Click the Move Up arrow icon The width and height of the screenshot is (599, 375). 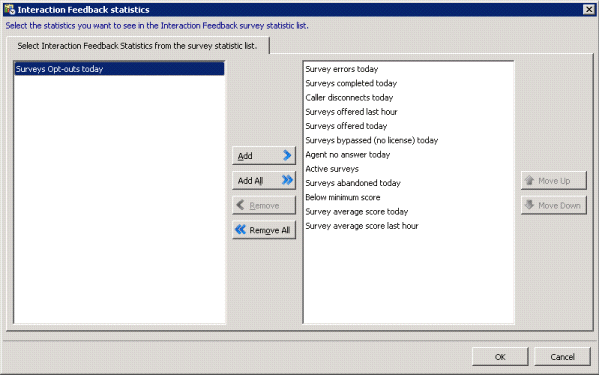(x=529, y=180)
